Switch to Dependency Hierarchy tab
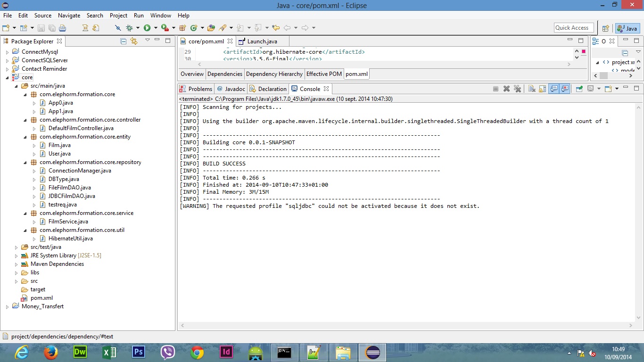 click(274, 74)
